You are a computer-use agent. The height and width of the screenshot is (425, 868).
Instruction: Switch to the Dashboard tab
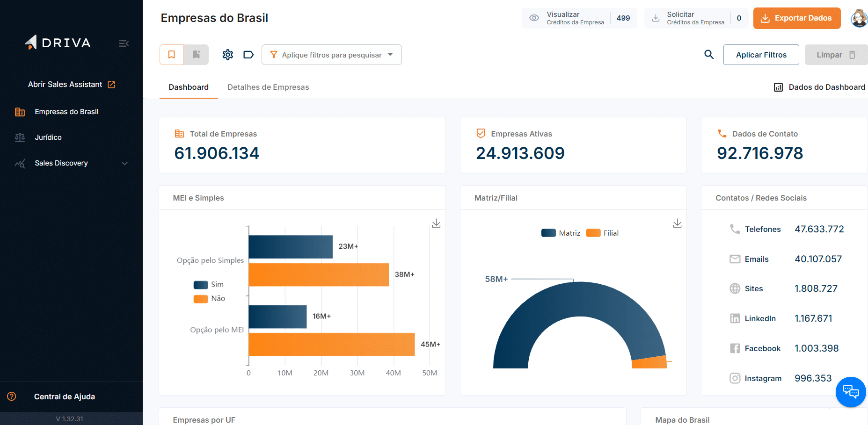pos(189,87)
